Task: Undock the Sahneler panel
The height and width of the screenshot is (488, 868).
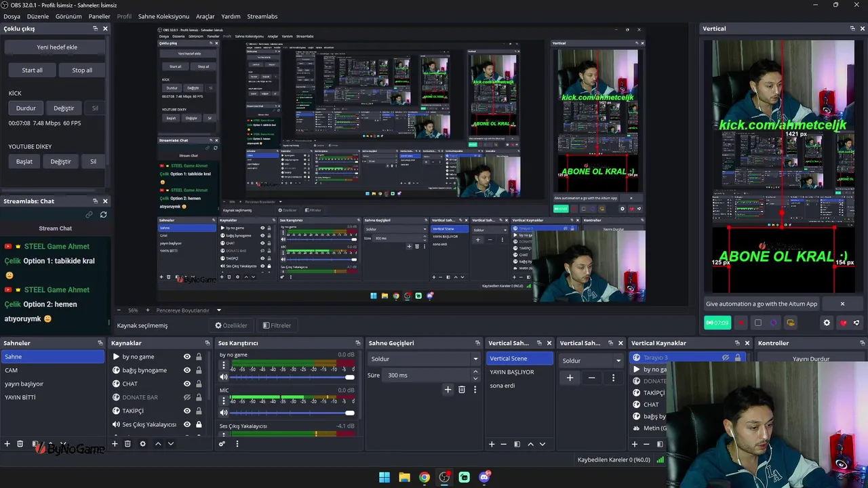Action: pos(100,343)
